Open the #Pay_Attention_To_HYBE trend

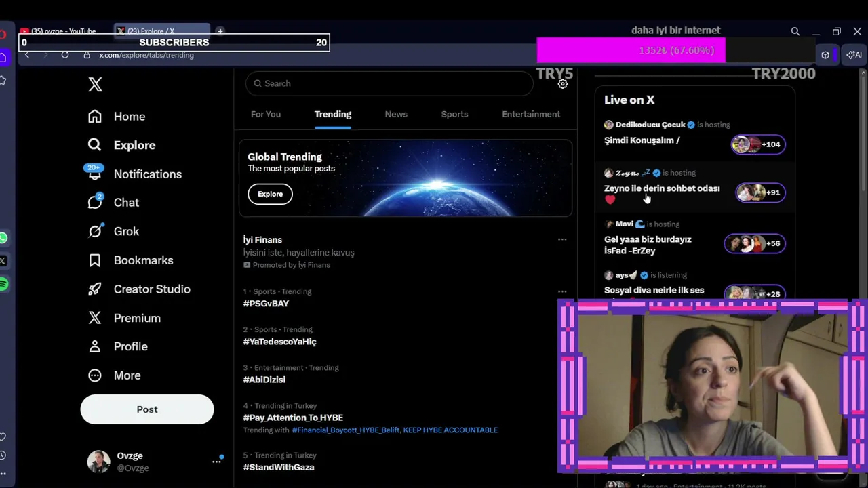(293, 418)
